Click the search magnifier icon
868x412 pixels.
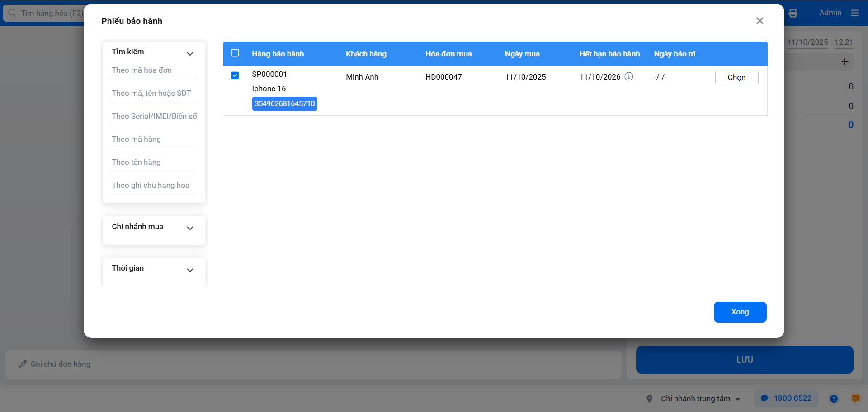click(x=12, y=13)
